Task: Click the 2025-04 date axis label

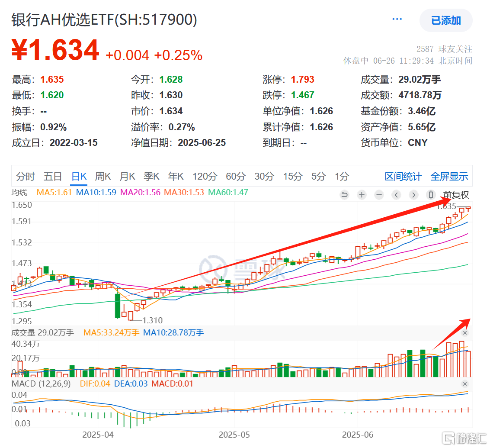Action: coord(98,435)
